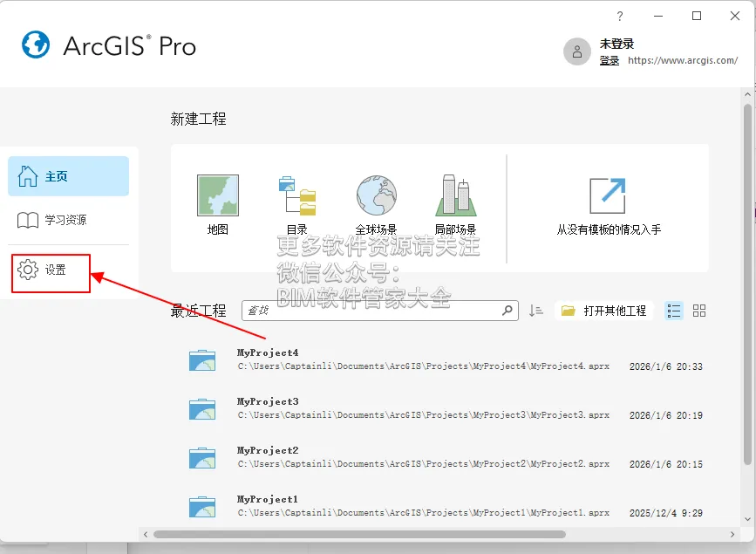
Task: Click the Sign in (登录) link
Action: pyautogui.click(x=610, y=60)
